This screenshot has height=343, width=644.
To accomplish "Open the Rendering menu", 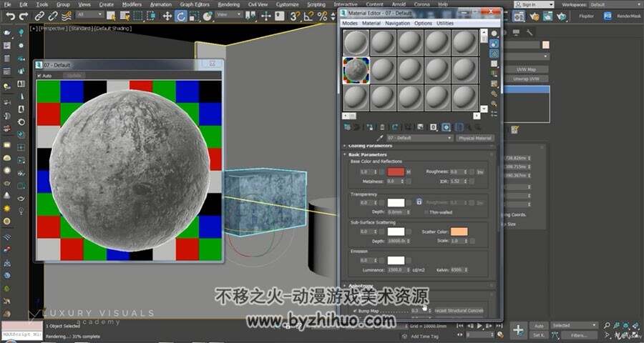I will click(229, 4).
